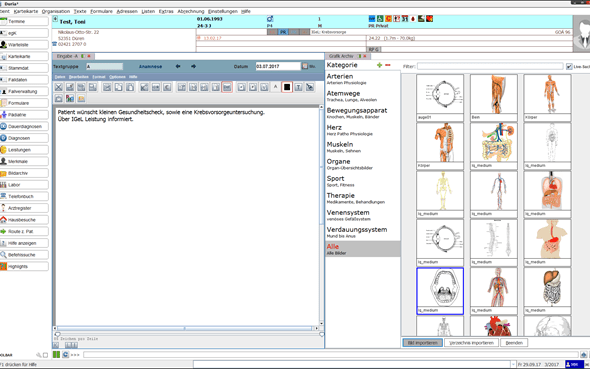590x369 pixels.
Task: Select the black color box in toolbar
Action: pos(287,87)
